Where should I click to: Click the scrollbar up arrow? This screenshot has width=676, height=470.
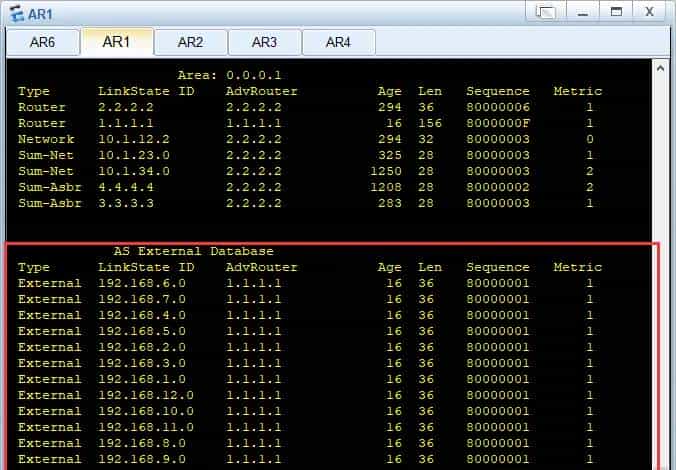coord(661,68)
